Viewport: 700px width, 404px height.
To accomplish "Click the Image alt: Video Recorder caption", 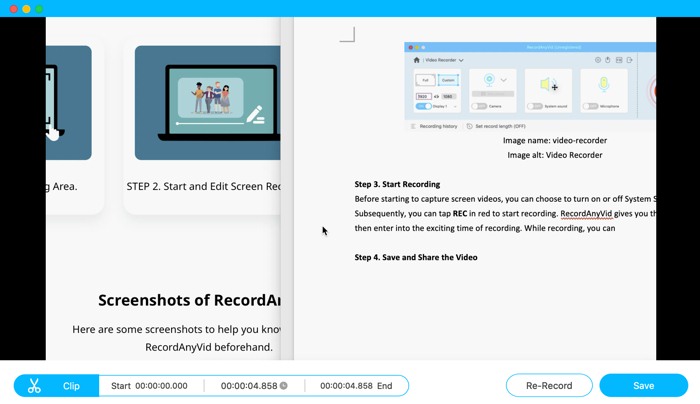I will tap(555, 155).
